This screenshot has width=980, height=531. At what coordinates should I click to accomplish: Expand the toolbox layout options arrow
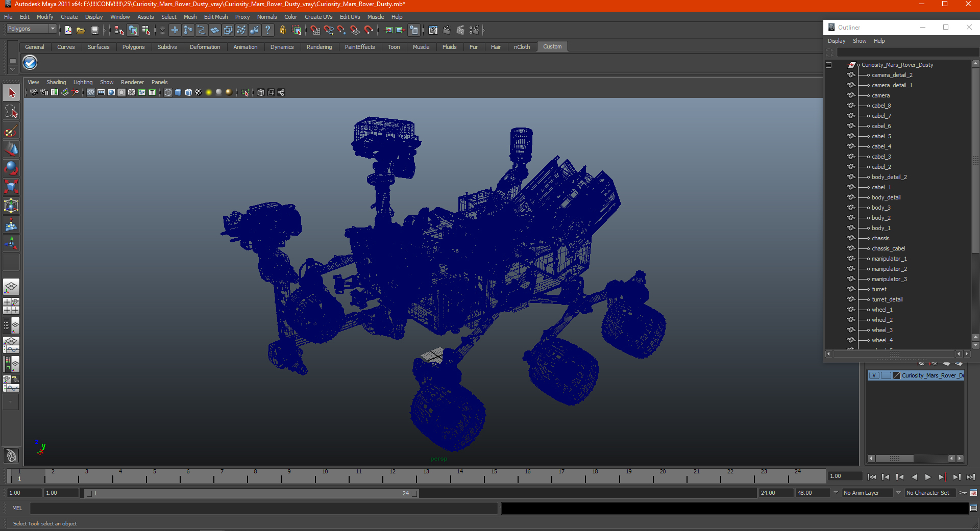[10, 401]
